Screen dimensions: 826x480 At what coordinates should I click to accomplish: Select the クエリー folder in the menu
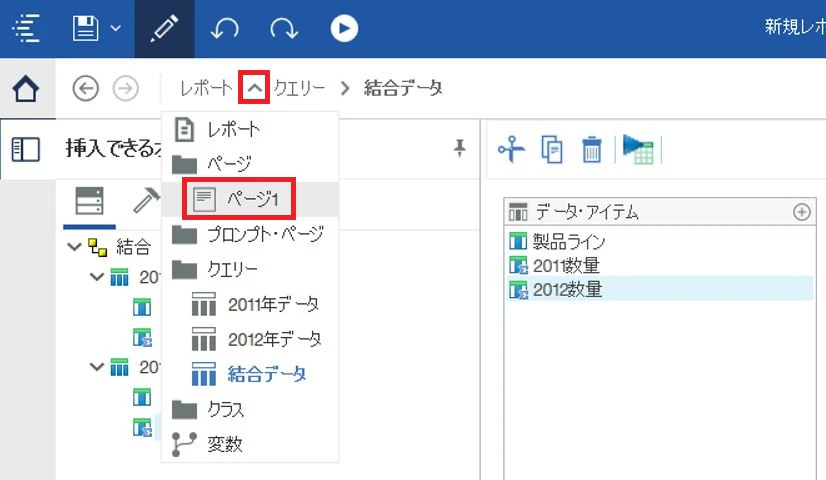point(250,269)
